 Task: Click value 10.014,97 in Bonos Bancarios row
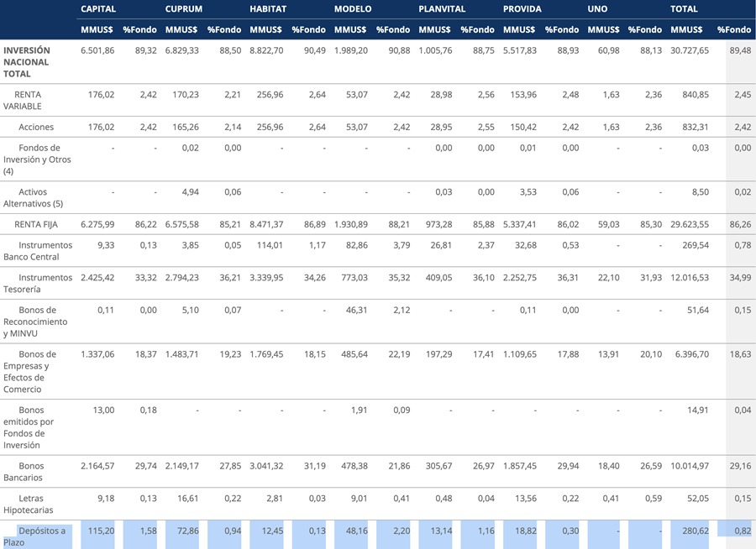pyautogui.click(x=690, y=466)
